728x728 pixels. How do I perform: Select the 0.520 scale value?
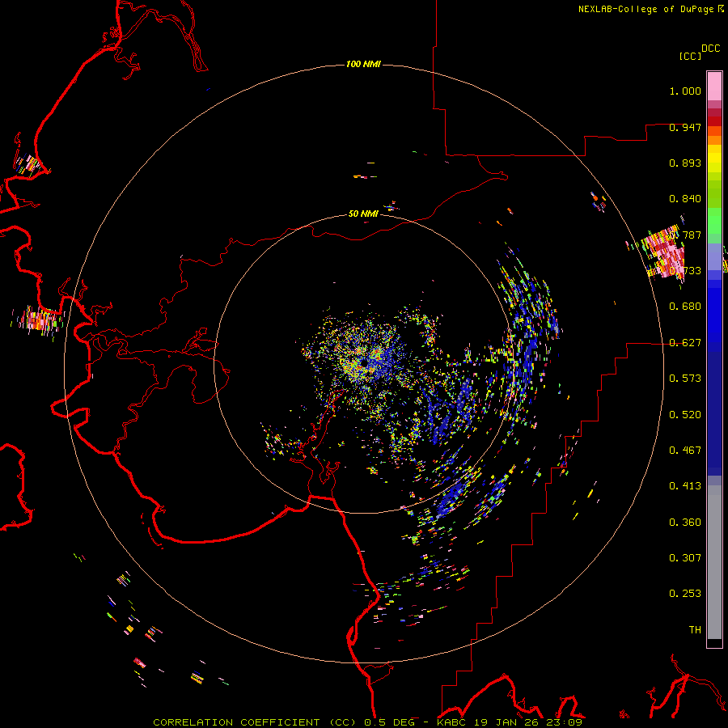(x=685, y=414)
